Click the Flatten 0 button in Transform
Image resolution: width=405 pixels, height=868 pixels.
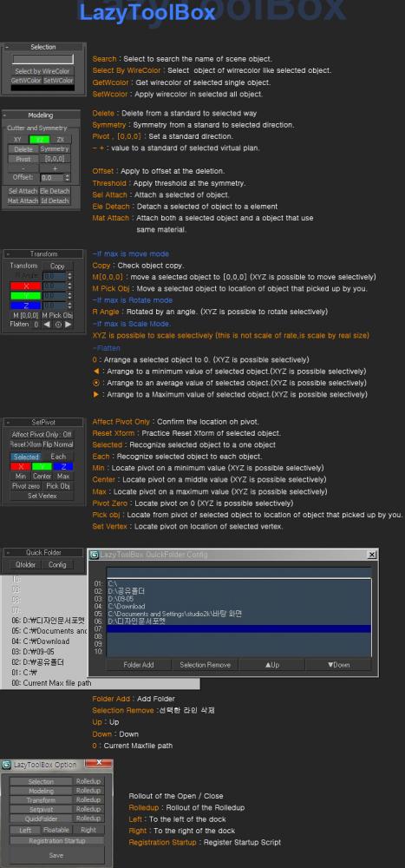click(36, 325)
